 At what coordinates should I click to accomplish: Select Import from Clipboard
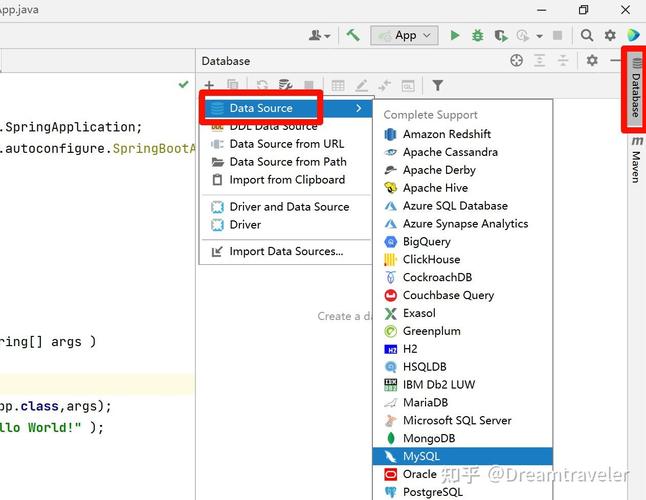[286, 180]
